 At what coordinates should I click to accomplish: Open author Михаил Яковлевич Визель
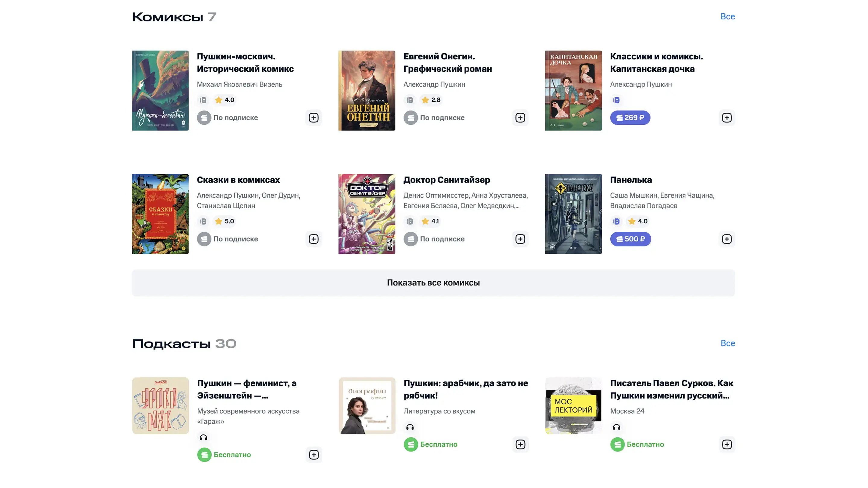[239, 84]
